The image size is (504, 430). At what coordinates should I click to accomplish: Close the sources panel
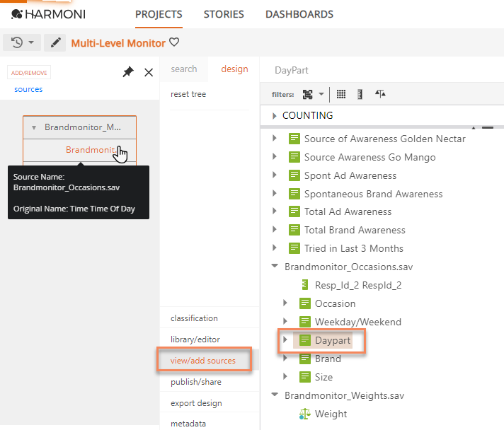149,73
